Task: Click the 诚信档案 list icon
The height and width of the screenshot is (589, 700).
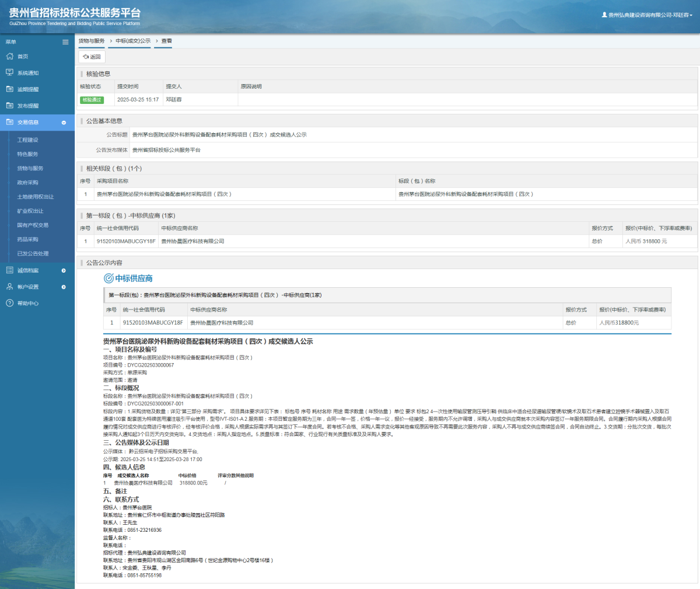Action: point(9,270)
